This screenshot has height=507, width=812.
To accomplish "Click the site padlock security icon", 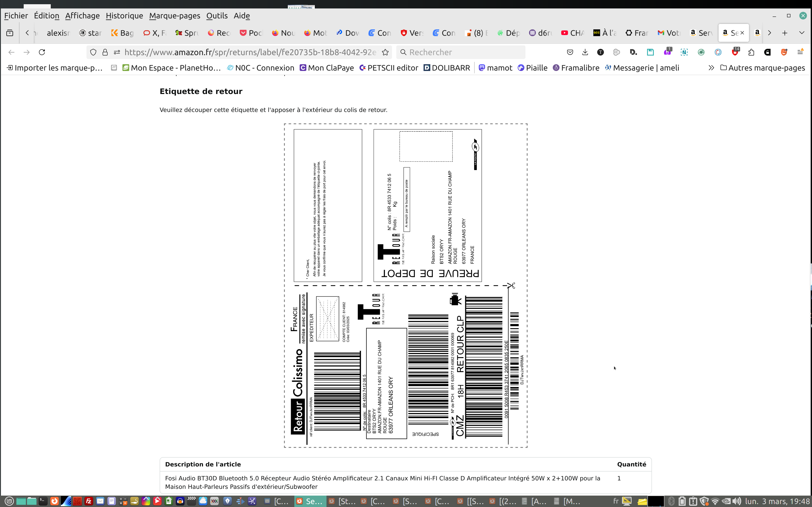I will click(x=105, y=52).
